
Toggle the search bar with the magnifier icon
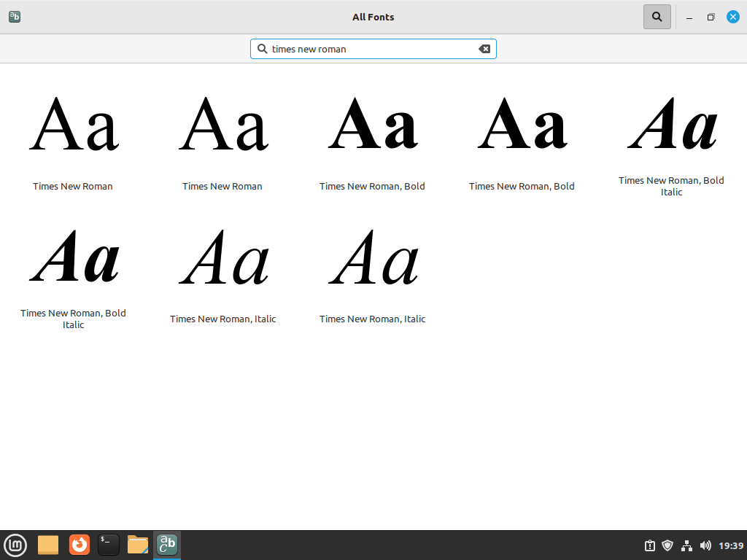[656, 16]
